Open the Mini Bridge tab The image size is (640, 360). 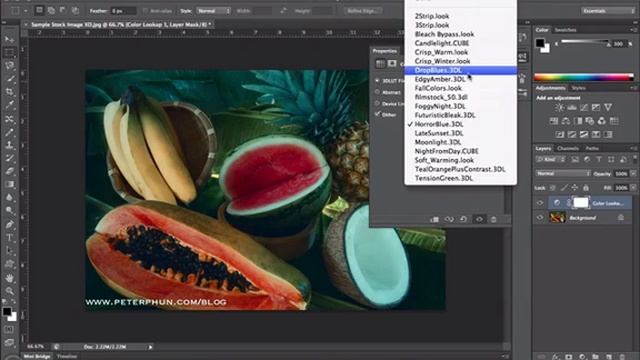point(37,356)
